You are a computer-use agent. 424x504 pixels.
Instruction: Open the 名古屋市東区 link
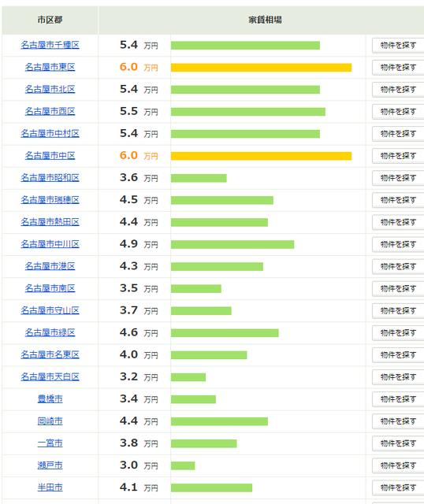pos(50,67)
